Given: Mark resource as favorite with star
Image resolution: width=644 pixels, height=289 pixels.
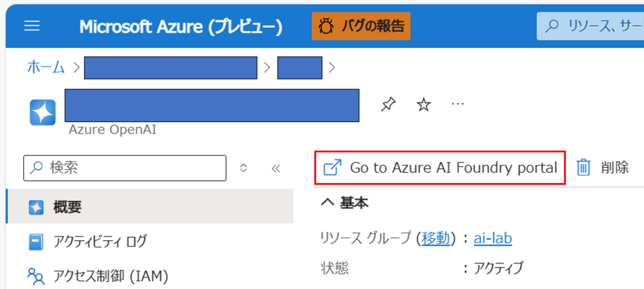Looking at the screenshot, I should pos(423,105).
